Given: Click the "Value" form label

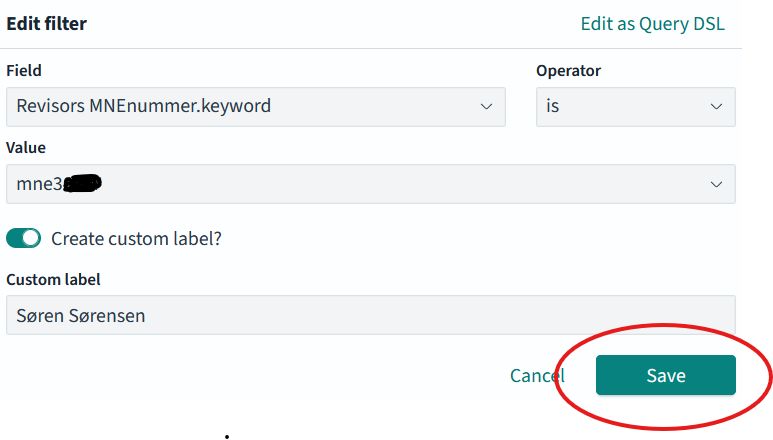Looking at the screenshot, I should [26, 148].
